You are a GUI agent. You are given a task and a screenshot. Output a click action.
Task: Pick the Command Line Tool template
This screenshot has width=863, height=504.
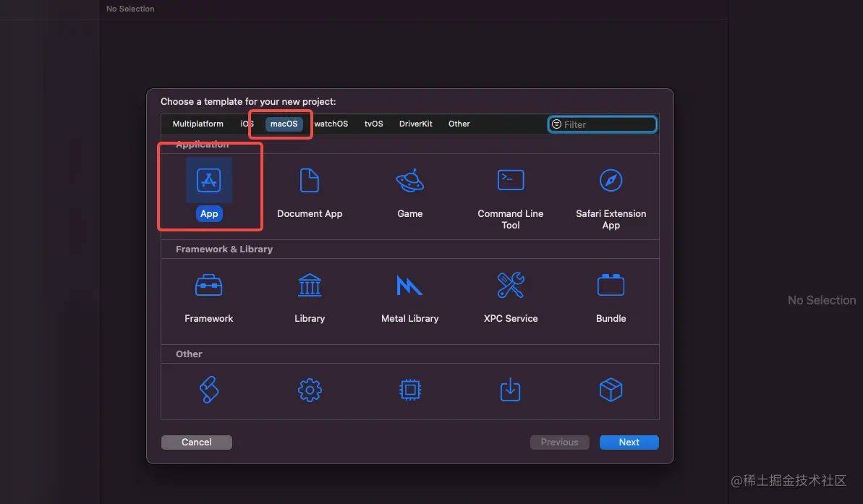[x=510, y=181]
